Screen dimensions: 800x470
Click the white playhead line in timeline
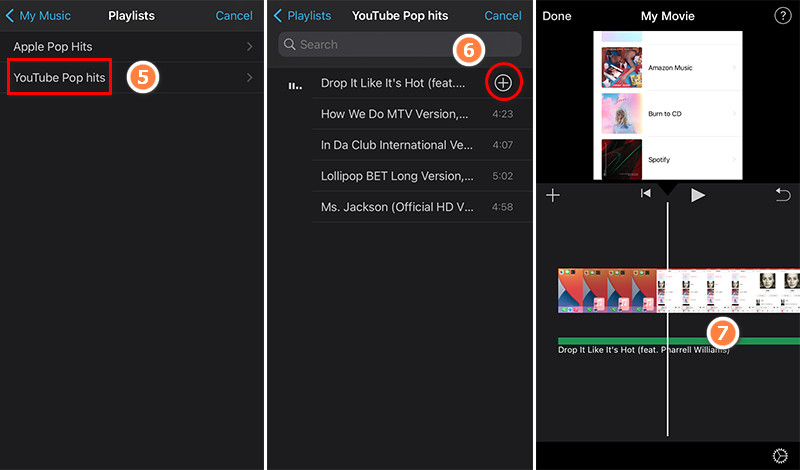667,319
